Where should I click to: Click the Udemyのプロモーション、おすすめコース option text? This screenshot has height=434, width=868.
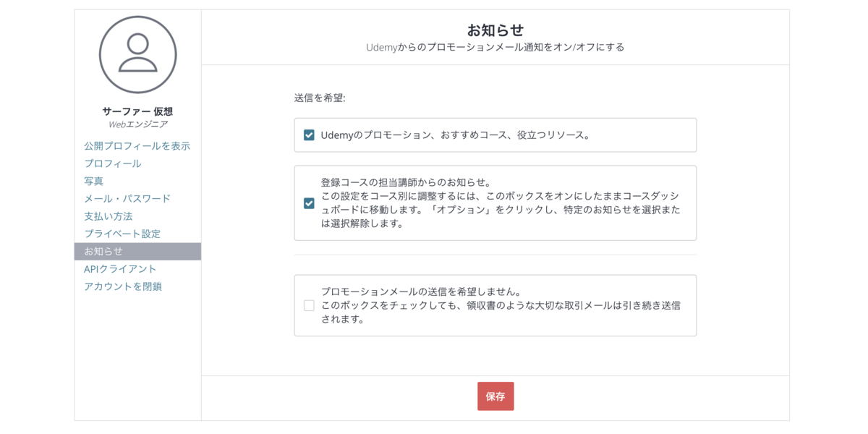point(456,135)
